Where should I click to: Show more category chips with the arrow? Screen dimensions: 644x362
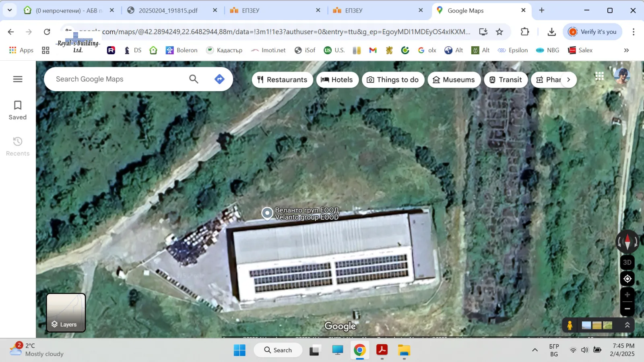coord(568,80)
